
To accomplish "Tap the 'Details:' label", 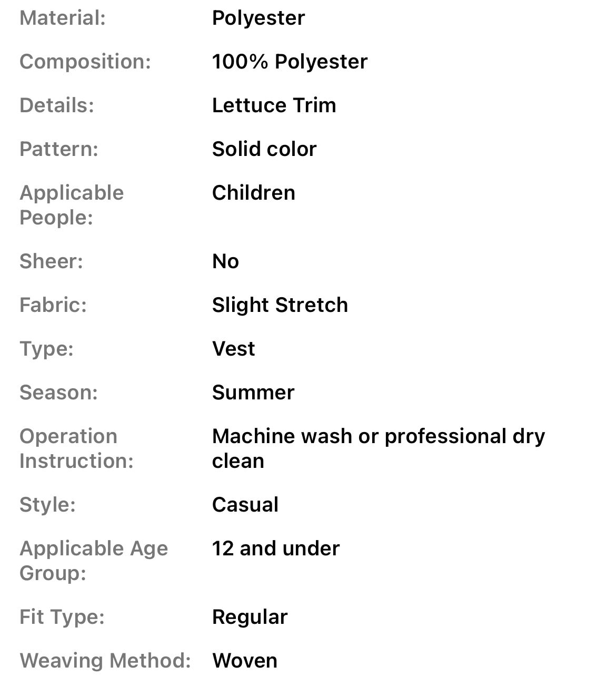I will pos(57,105).
